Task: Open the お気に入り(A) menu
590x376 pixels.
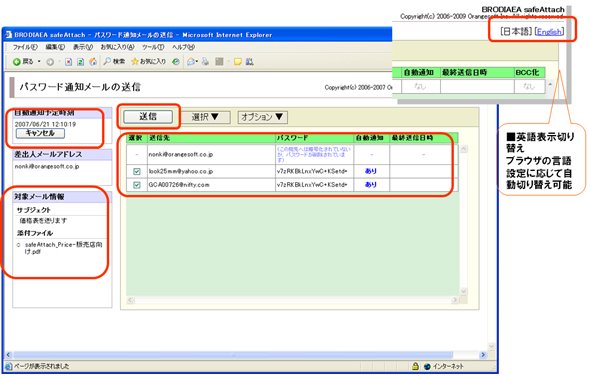Action: (117, 47)
